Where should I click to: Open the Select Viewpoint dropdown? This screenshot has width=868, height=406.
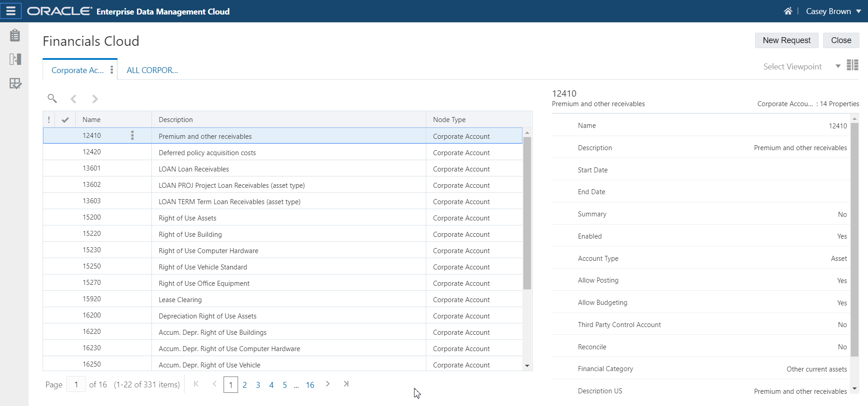coord(802,67)
